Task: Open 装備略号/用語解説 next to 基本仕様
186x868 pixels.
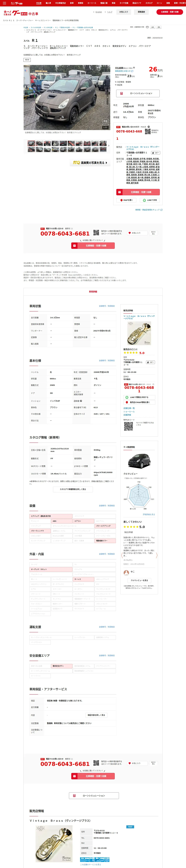Action: click(107, 361)
